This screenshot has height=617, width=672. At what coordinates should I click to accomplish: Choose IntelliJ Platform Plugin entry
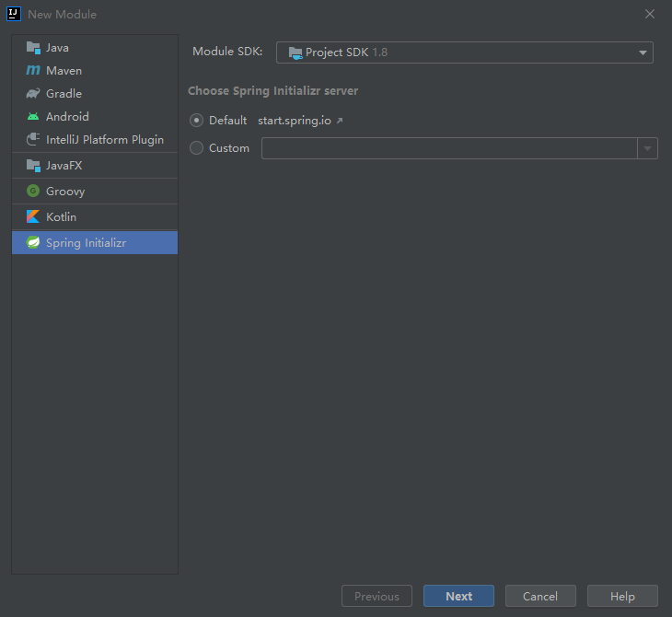click(x=95, y=139)
